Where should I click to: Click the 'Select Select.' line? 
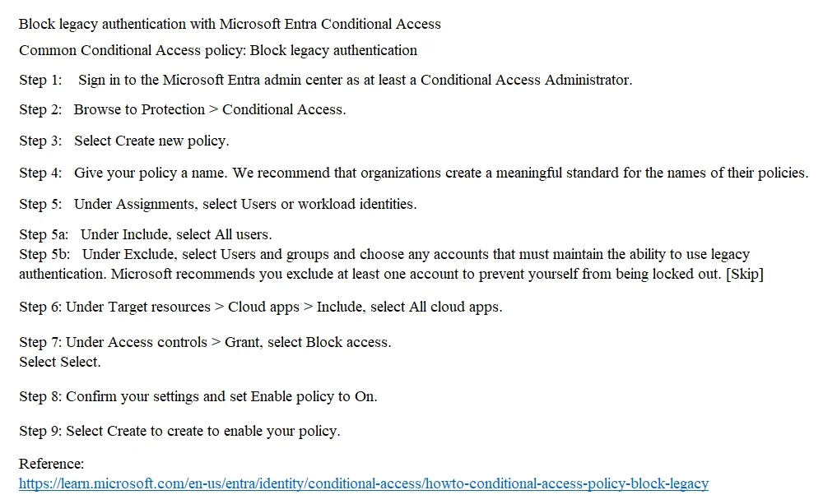point(60,362)
